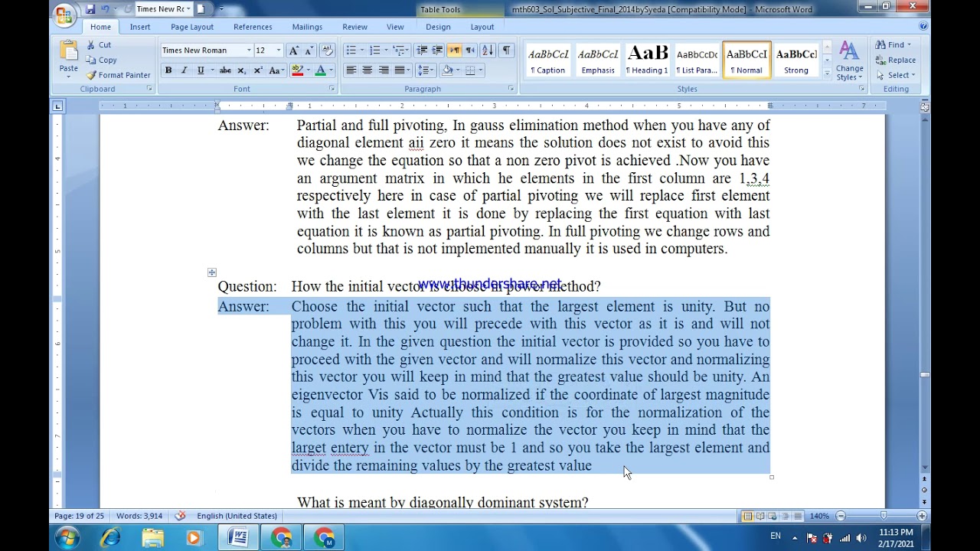
Task: Open the Table Tools Design tab
Action: [438, 27]
